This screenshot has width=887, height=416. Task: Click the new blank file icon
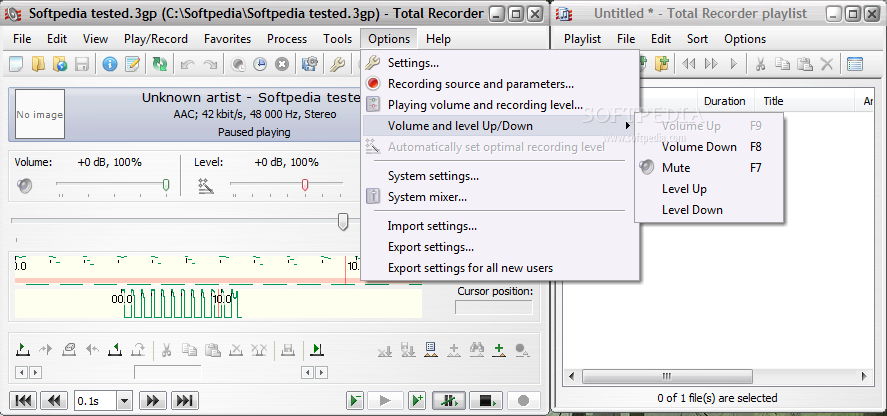(x=16, y=65)
